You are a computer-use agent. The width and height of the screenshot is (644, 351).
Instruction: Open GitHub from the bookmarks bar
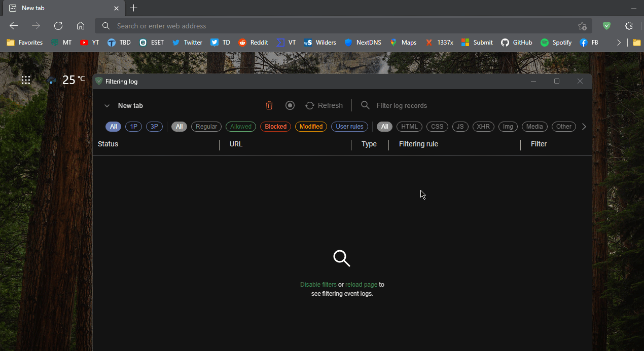coord(516,43)
